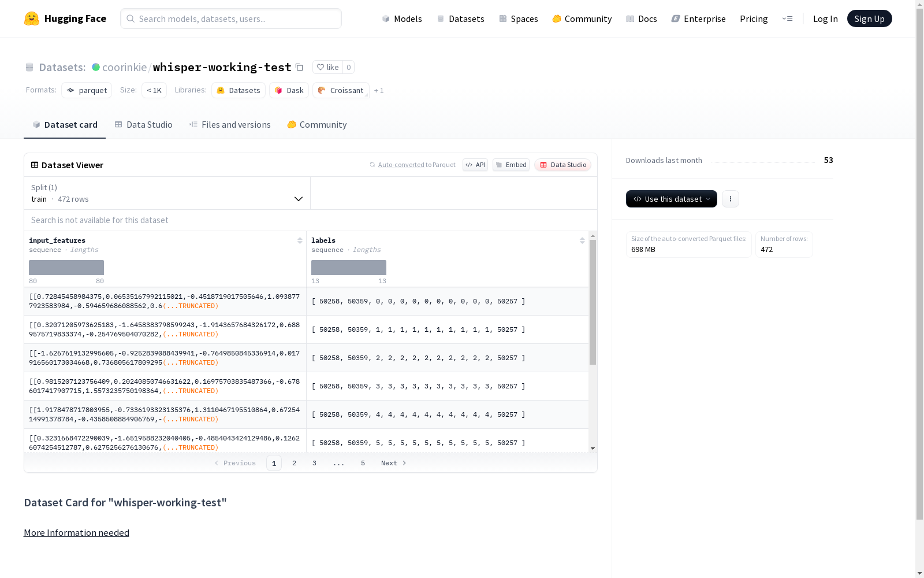This screenshot has height=578, width=924.
Task: Click the input_features cell starting -1.6267619132995605
Action: click(165, 358)
